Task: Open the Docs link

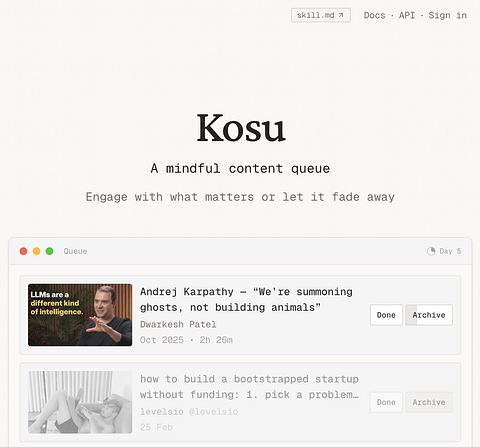Action: [374, 15]
